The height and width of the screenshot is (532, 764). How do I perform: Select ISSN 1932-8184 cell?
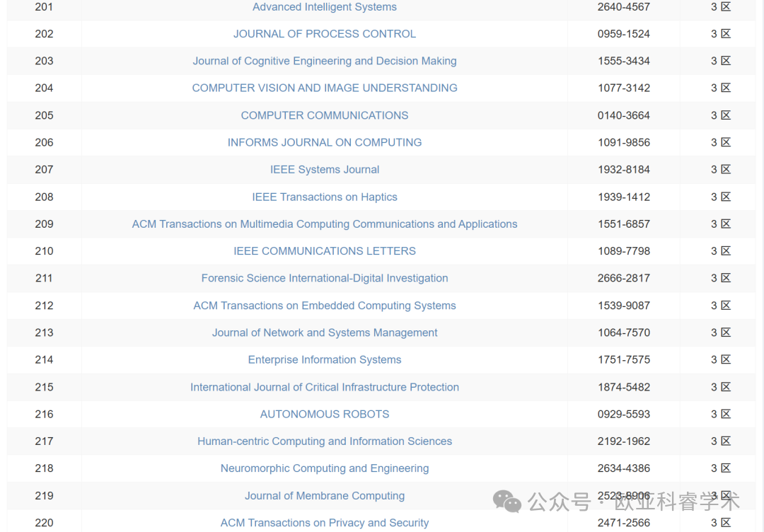coord(624,170)
